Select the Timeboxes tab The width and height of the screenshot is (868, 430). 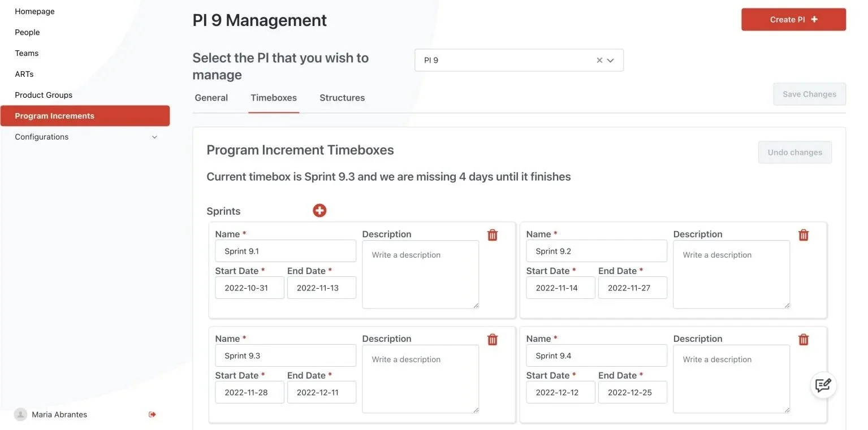tap(274, 98)
